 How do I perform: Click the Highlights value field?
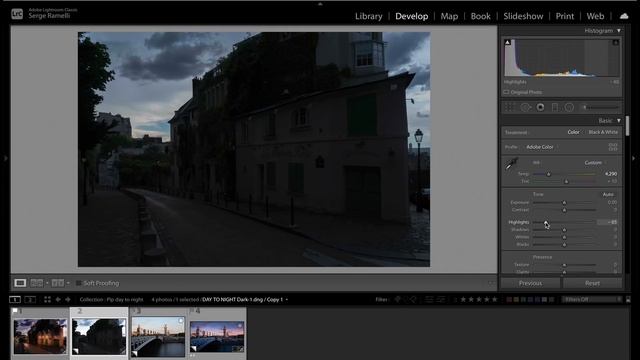[607, 222]
